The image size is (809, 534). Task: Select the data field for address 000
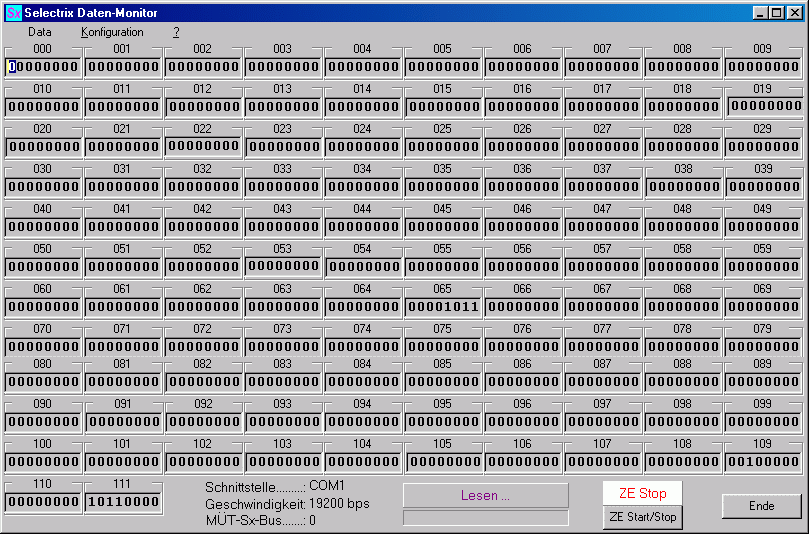pos(43,67)
